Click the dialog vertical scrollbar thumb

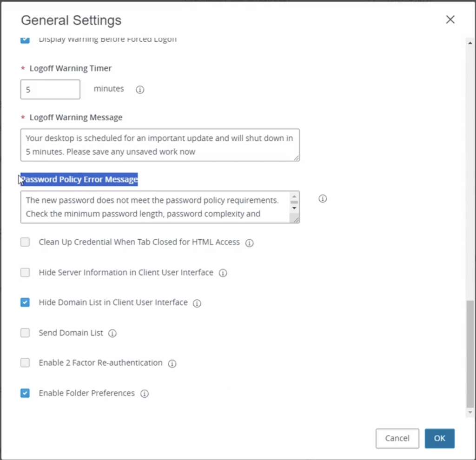(x=470, y=354)
